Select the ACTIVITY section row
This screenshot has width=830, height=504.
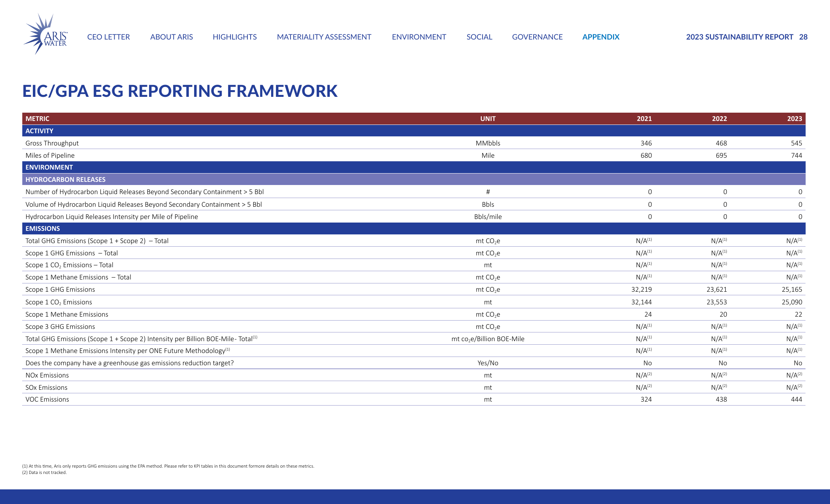coord(414,131)
